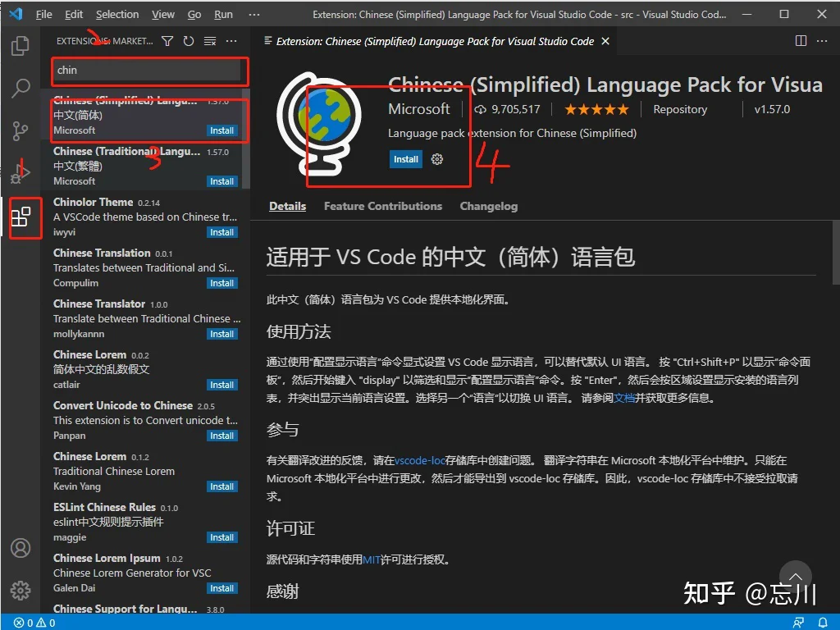Install the Chinolor Theme extension

(x=221, y=232)
